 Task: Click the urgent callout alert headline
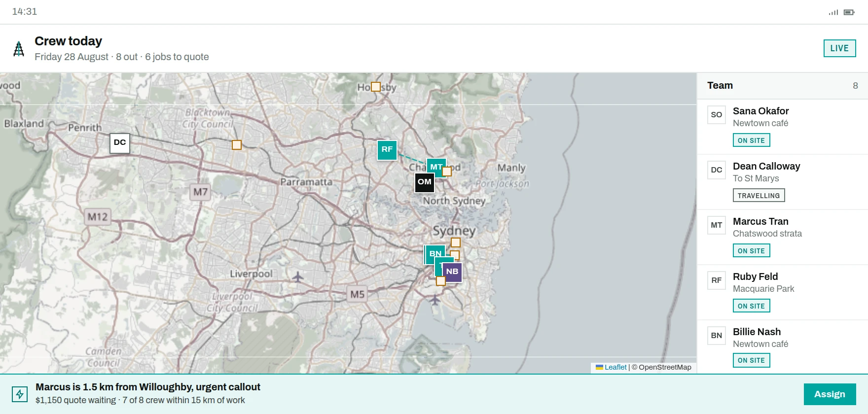[148, 387]
